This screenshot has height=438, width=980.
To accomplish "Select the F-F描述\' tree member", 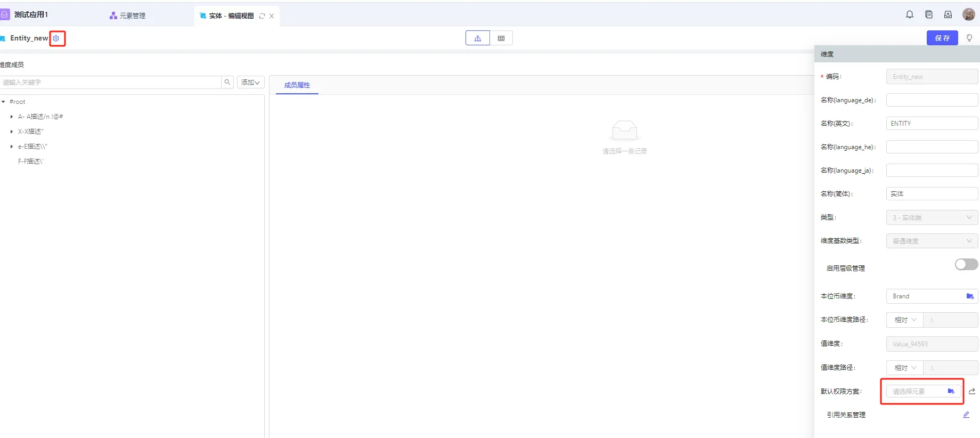I will (x=31, y=161).
